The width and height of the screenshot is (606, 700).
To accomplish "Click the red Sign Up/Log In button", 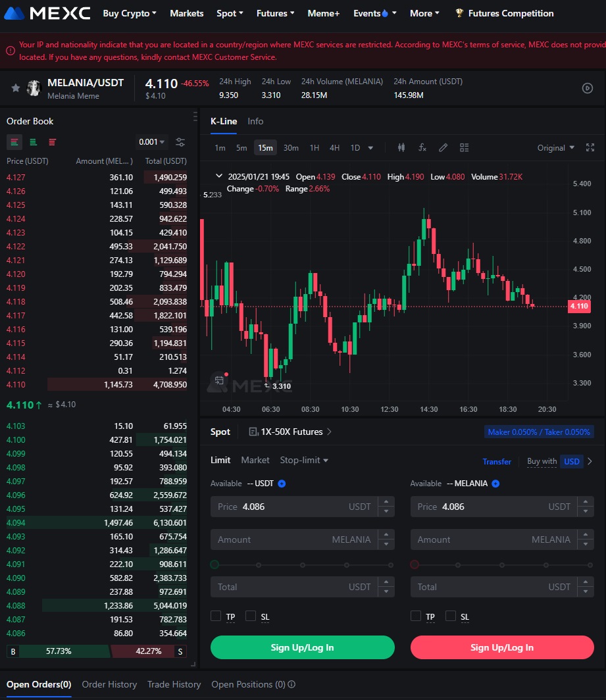I will click(x=502, y=647).
